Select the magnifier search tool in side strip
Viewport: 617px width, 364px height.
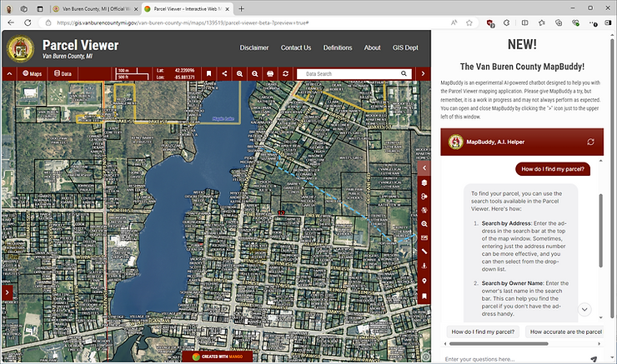pos(424,224)
